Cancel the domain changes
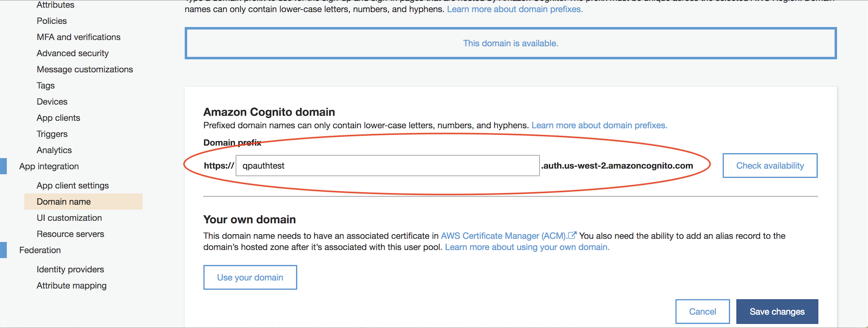The width and height of the screenshot is (868, 328). [702, 311]
